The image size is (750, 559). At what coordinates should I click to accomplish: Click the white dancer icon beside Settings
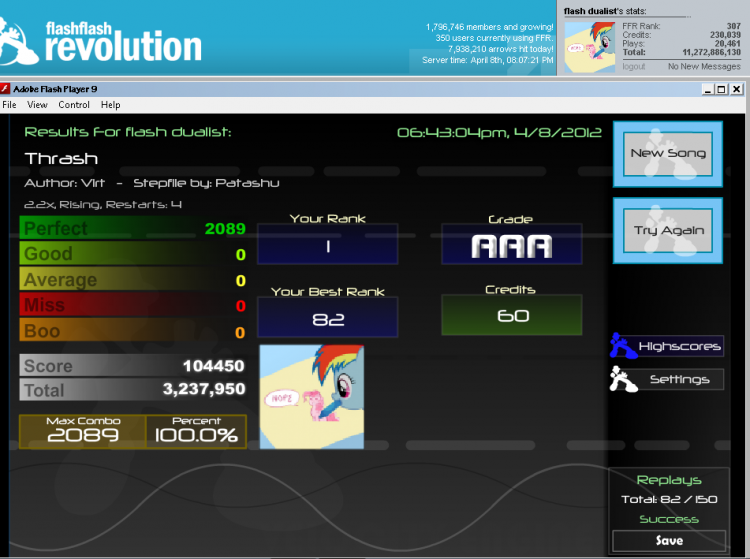click(x=623, y=379)
